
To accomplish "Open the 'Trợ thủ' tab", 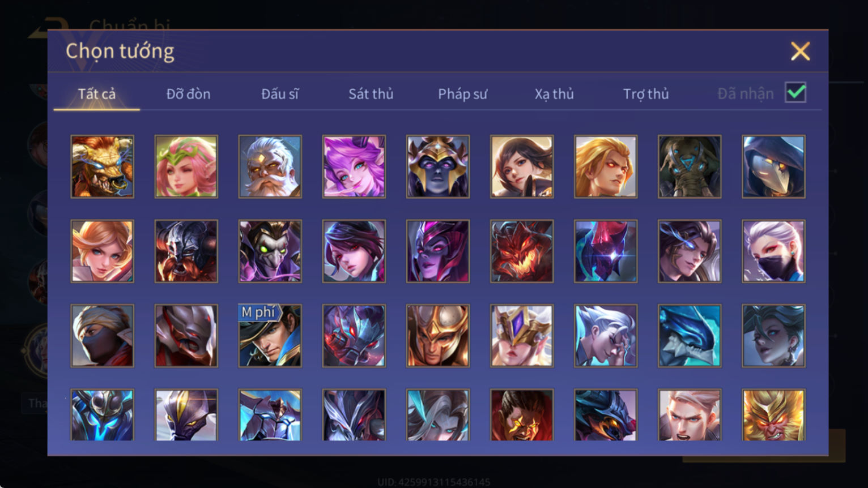I will (646, 94).
